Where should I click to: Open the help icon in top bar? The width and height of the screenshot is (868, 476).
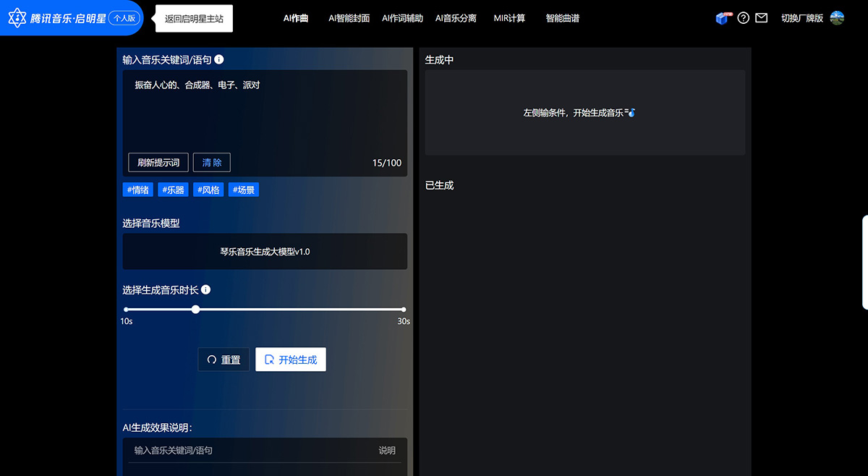coord(743,17)
